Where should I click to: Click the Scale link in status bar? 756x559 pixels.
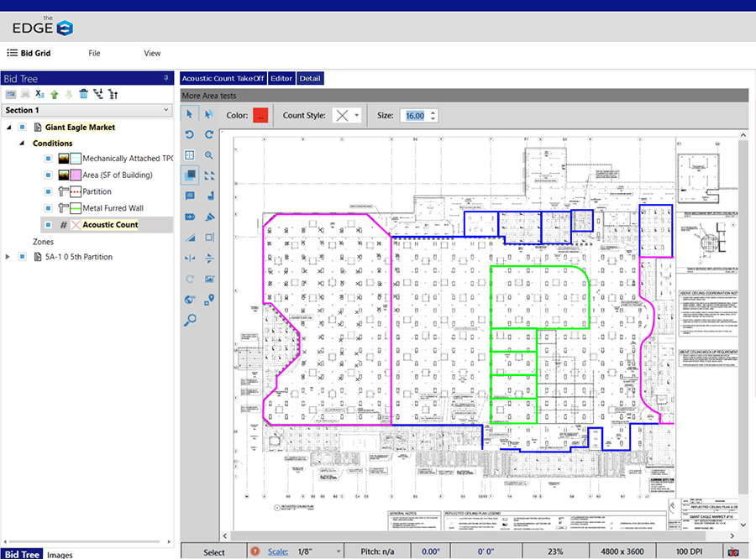[276, 551]
